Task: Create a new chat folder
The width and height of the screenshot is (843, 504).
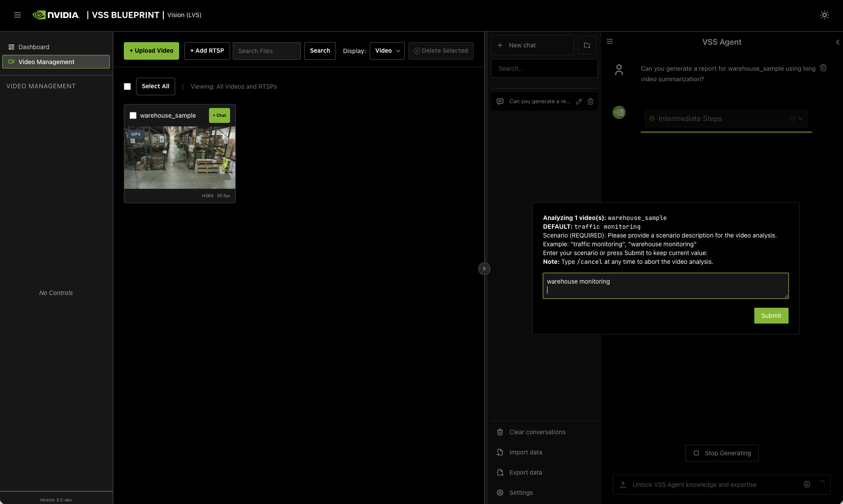Action: (587, 45)
